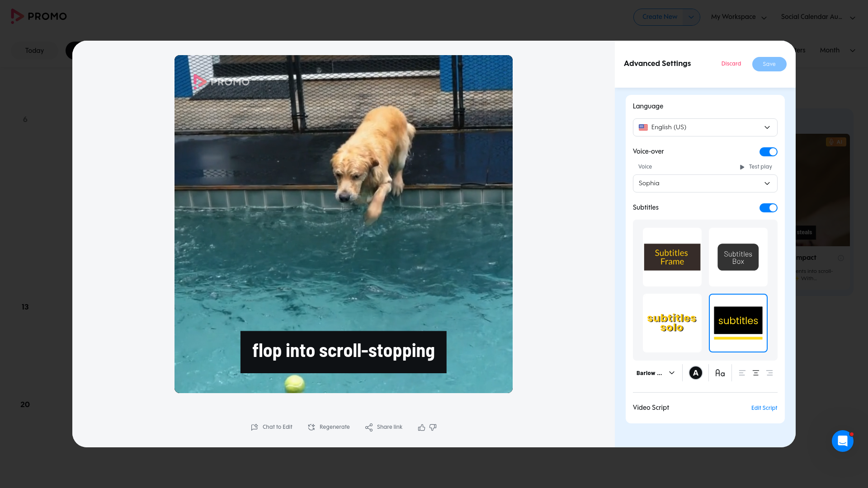Viewport: 868px width, 488px height.
Task: Select Subtitles Box style
Action: [x=738, y=257]
